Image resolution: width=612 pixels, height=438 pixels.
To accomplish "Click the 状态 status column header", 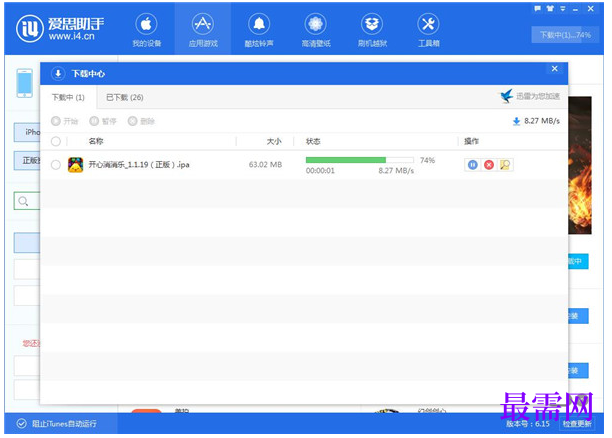I will [x=313, y=141].
